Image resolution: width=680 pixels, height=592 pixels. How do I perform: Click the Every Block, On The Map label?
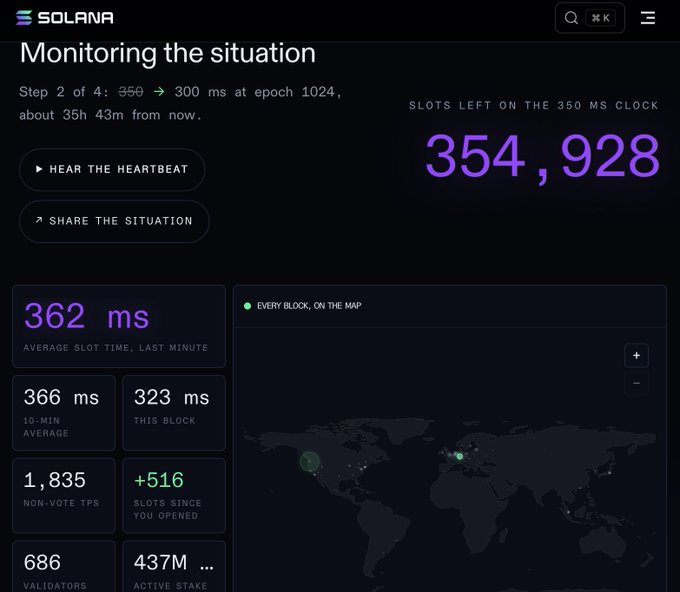(x=309, y=306)
